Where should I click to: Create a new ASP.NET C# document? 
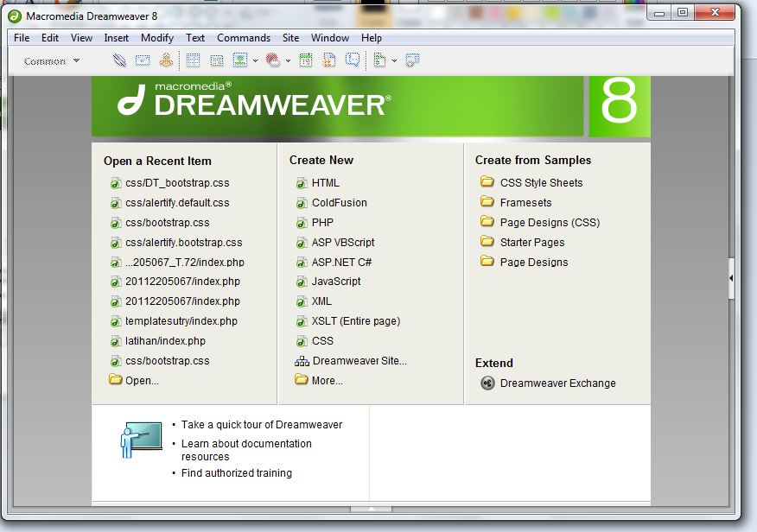pos(342,263)
